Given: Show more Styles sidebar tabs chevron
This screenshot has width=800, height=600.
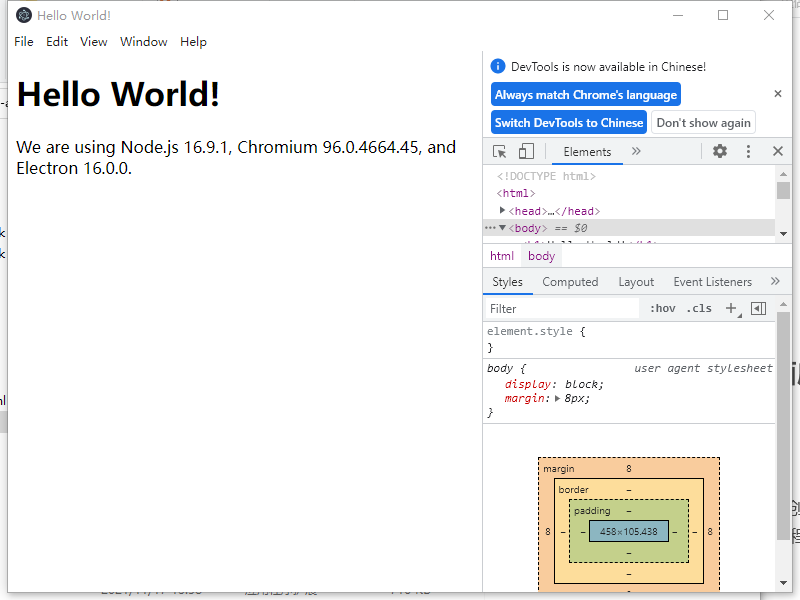Looking at the screenshot, I should click(775, 281).
